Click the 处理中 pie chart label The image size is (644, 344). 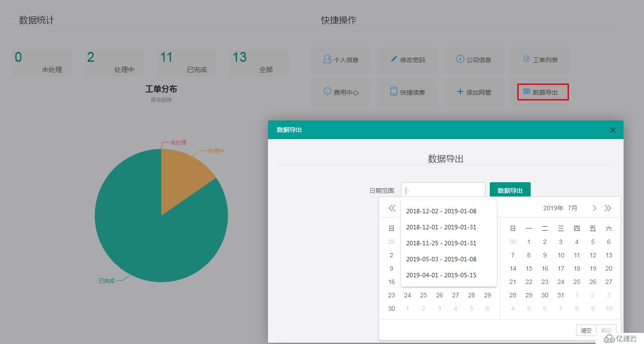point(216,151)
